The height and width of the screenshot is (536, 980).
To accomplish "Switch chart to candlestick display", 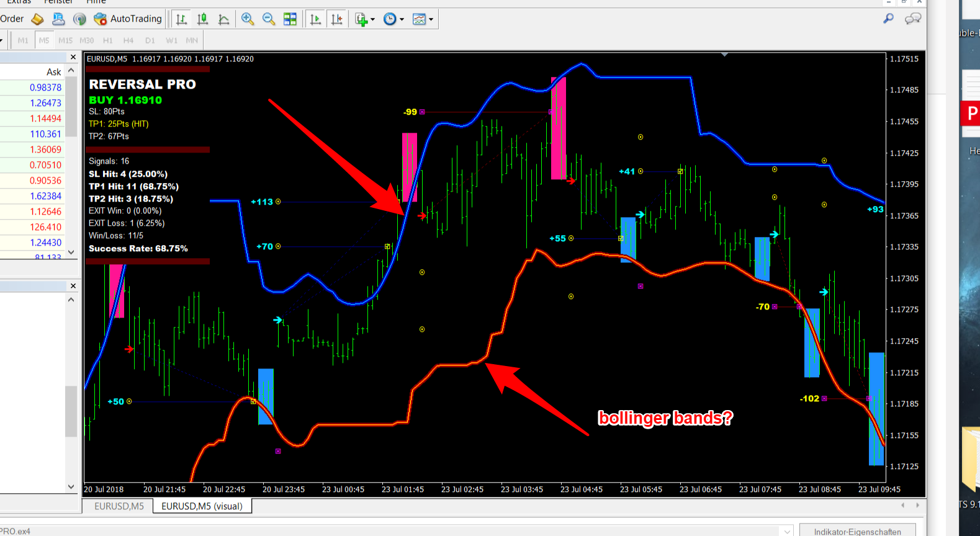I will (x=202, y=19).
